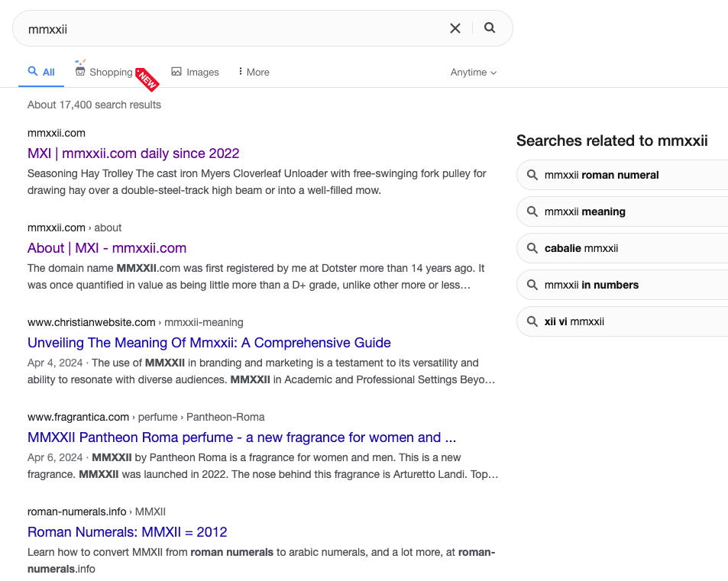728x581 pixels.
Task: Expand the More search categories menu
Action: [x=254, y=72]
